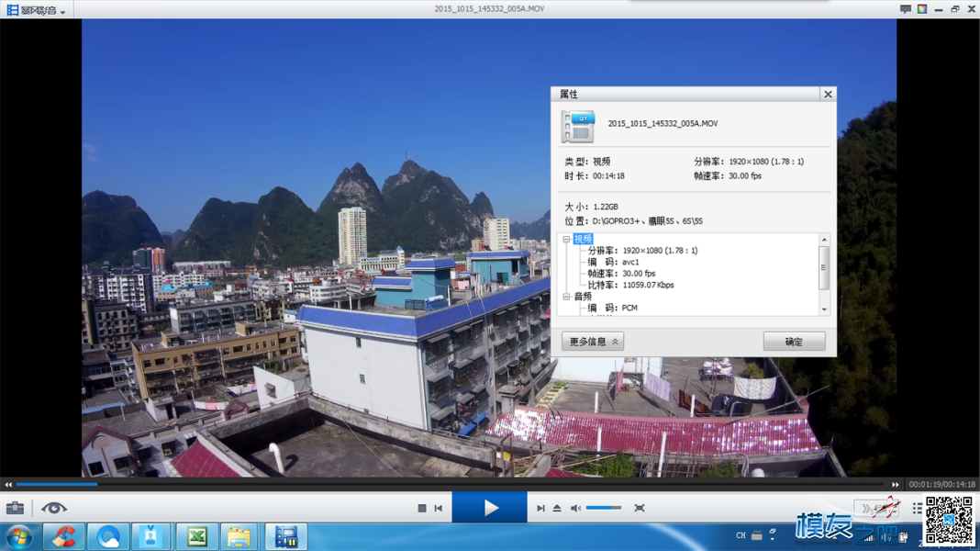Click the QT movie file icon
The image size is (980, 551).
point(577,127)
